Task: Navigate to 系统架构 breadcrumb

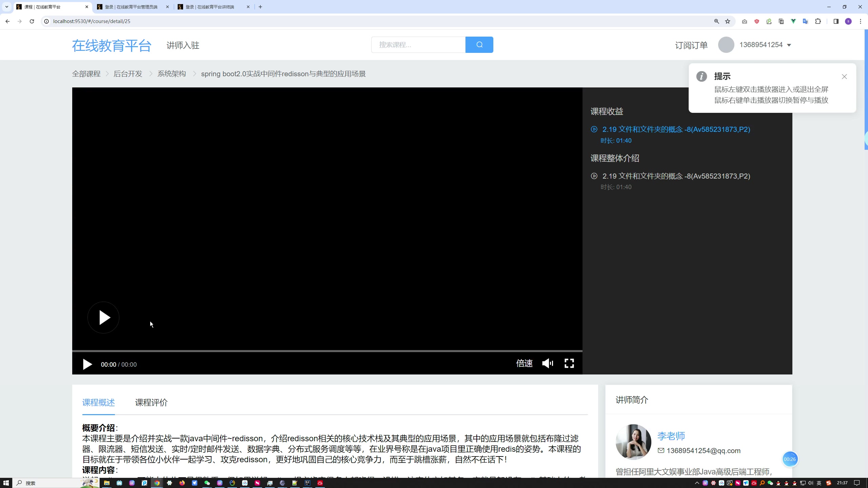Action: pyautogui.click(x=172, y=74)
